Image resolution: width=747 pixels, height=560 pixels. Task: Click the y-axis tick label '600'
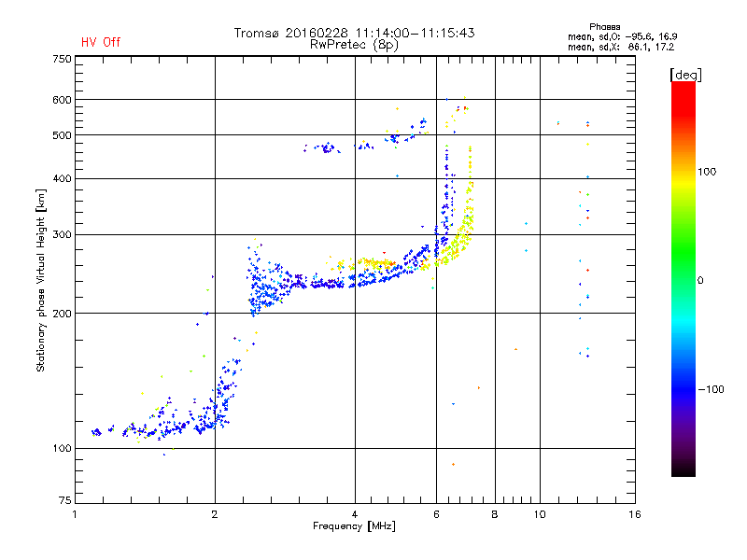click(62, 100)
